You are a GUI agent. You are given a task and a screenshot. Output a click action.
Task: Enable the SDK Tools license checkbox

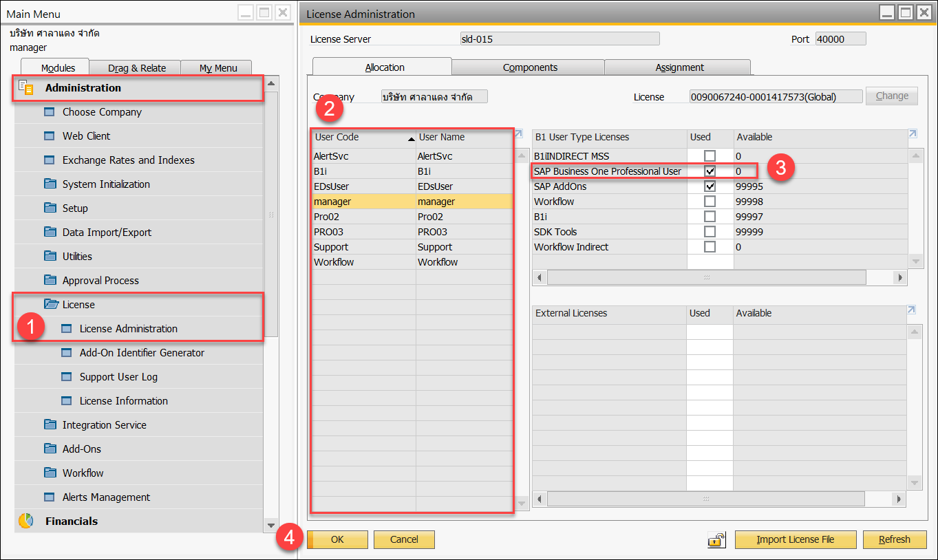coord(710,232)
